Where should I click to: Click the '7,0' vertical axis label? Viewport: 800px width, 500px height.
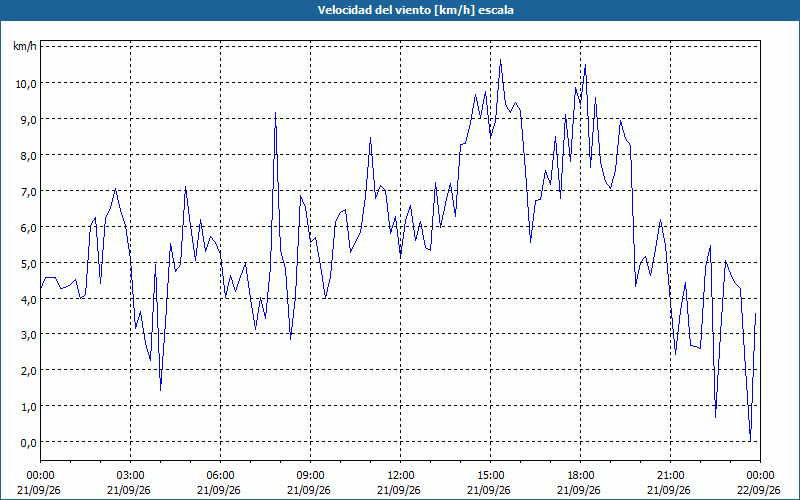tap(28, 191)
